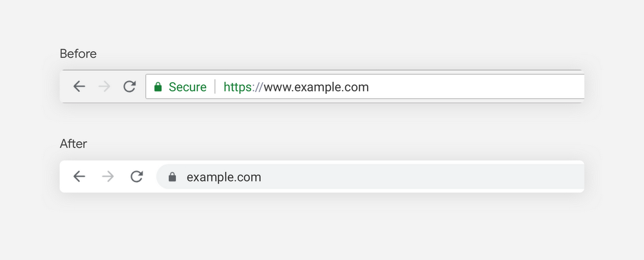Click the Before heading label
Viewport: 644px width, 260px height.
[78, 54]
